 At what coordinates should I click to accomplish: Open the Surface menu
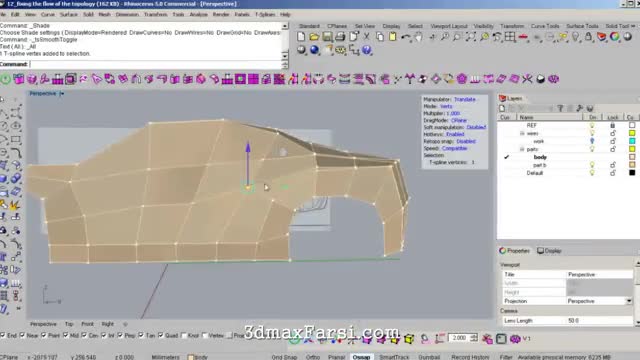coord(69,14)
